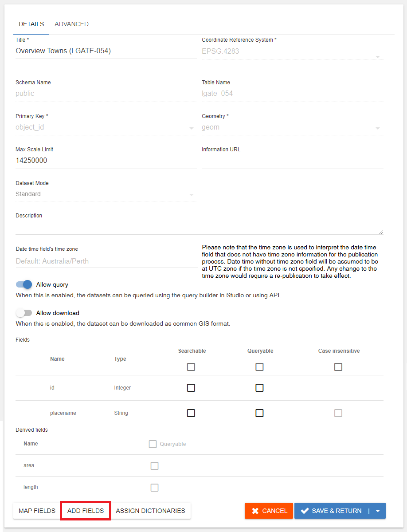
Task: Select the DETAILS tab
Action: click(x=31, y=24)
